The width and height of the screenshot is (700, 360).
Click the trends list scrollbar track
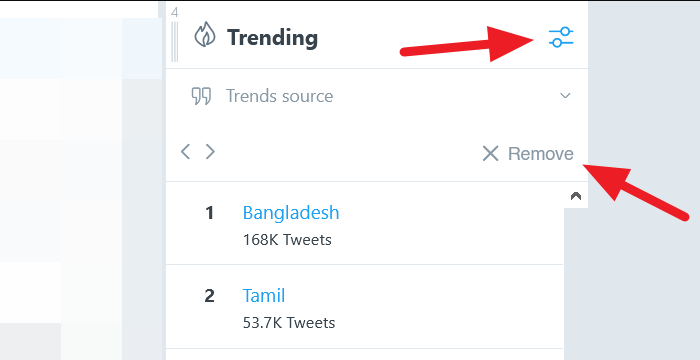point(576,284)
